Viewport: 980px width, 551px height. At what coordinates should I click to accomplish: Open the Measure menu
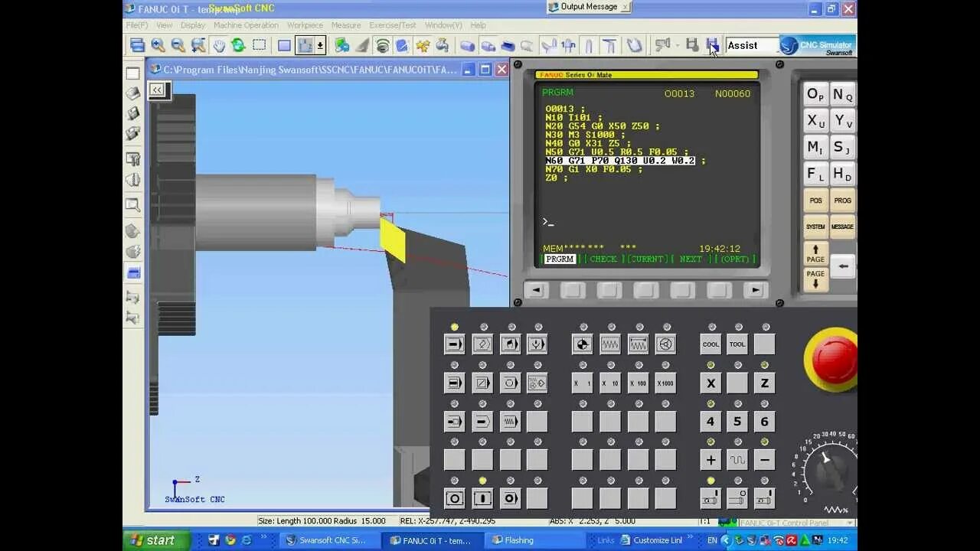(346, 25)
